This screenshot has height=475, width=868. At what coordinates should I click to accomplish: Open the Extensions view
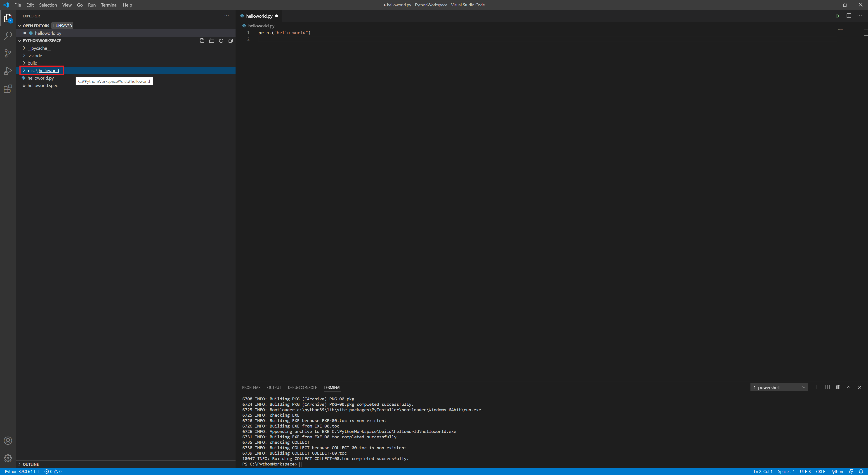click(8, 89)
